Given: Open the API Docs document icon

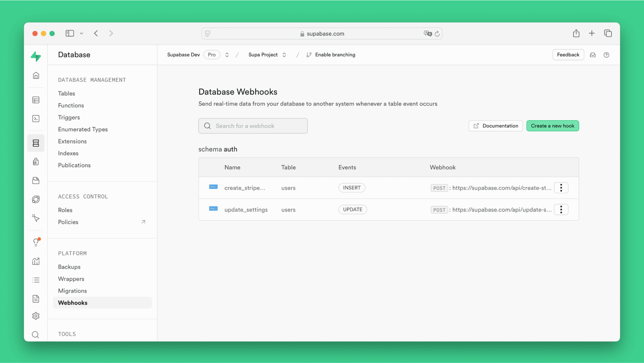Looking at the screenshot, I should (36, 299).
